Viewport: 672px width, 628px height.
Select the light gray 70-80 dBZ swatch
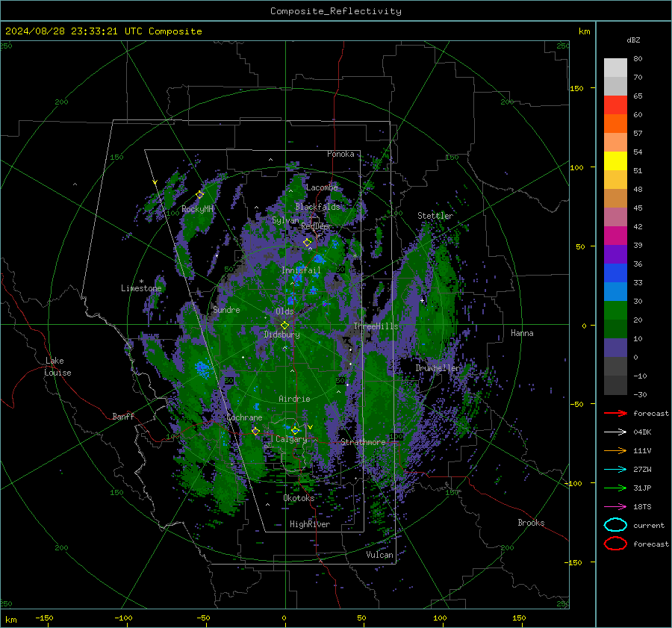pos(615,68)
